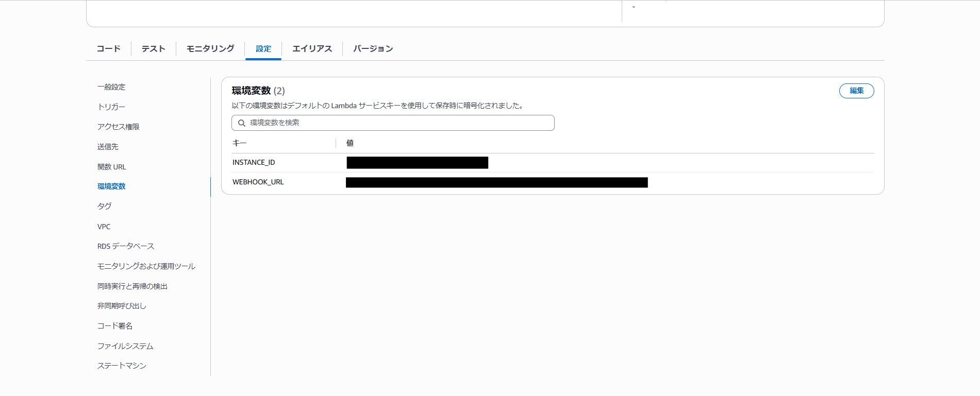
Task: Open the コード tab
Action: pos(109,48)
